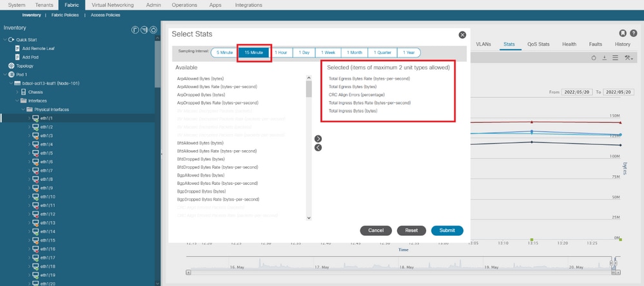Screen dimensions: 644x286
Task: Open the Operations menu
Action: click(x=184, y=5)
